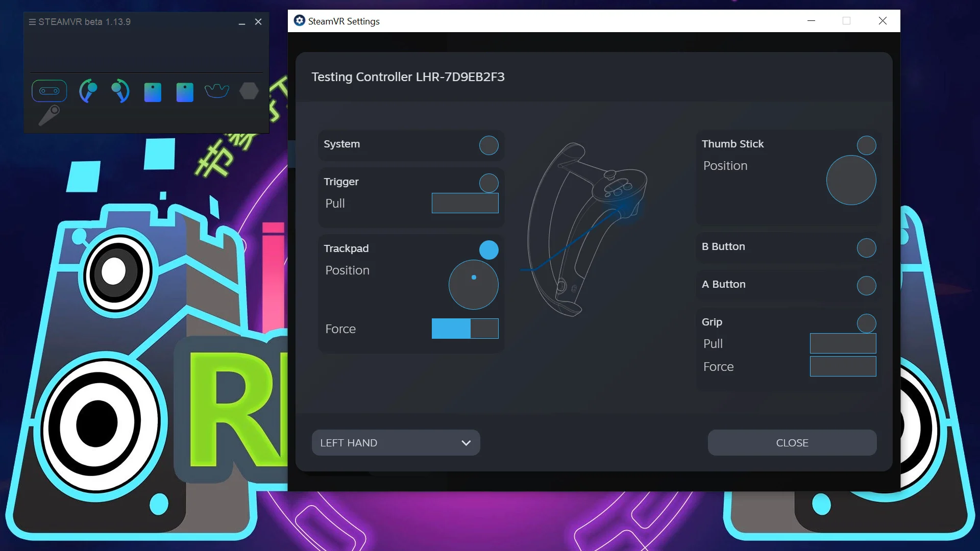Click the headset status icon
The image size is (980, 551).
[50, 91]
